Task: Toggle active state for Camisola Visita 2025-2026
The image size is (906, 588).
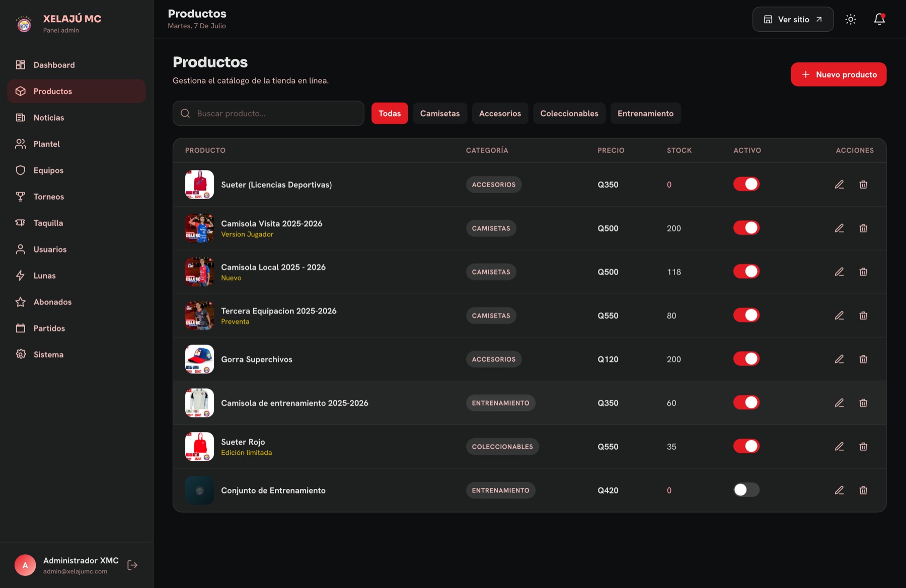Action: coord(746,228)
